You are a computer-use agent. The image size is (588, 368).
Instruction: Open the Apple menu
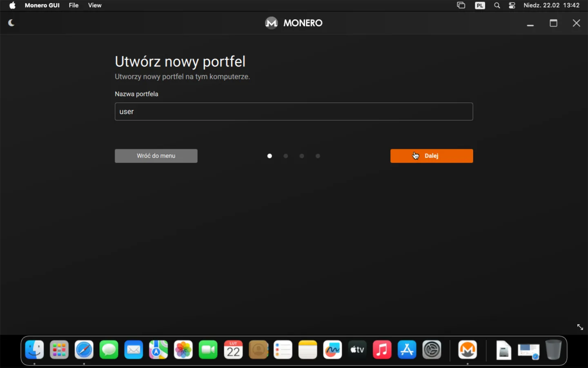(12, 5)
